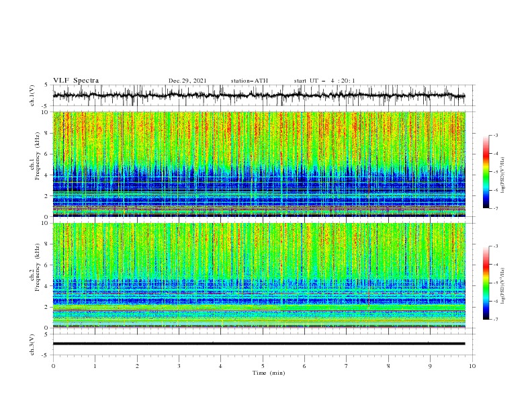Click the time axis tick label "5"

(263, 366)
